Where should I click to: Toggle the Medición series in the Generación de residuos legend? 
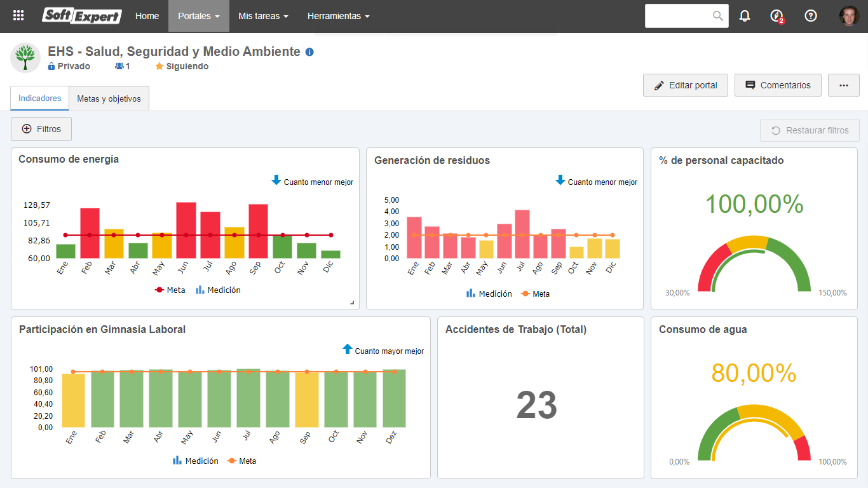[x=489, y=294]
